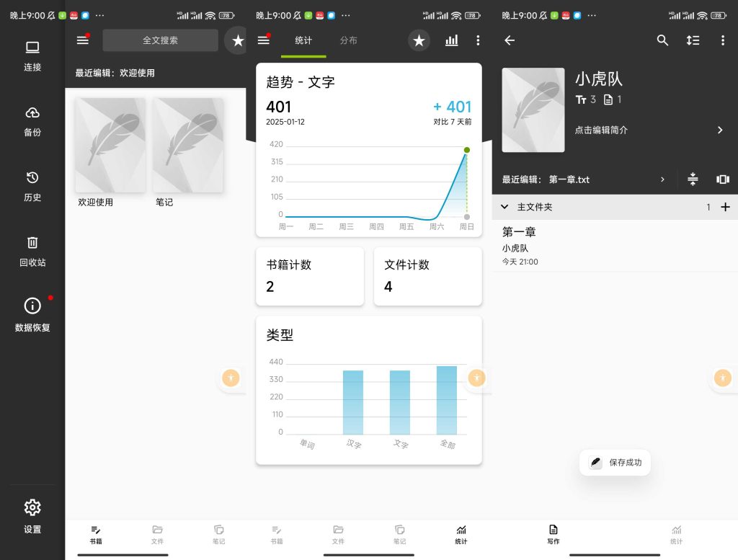Viewport: 738px width, 560px height.
Task: Tap the sort/line-spacing icon on 小虎队 screen
Action: click(x=693, y=40)
